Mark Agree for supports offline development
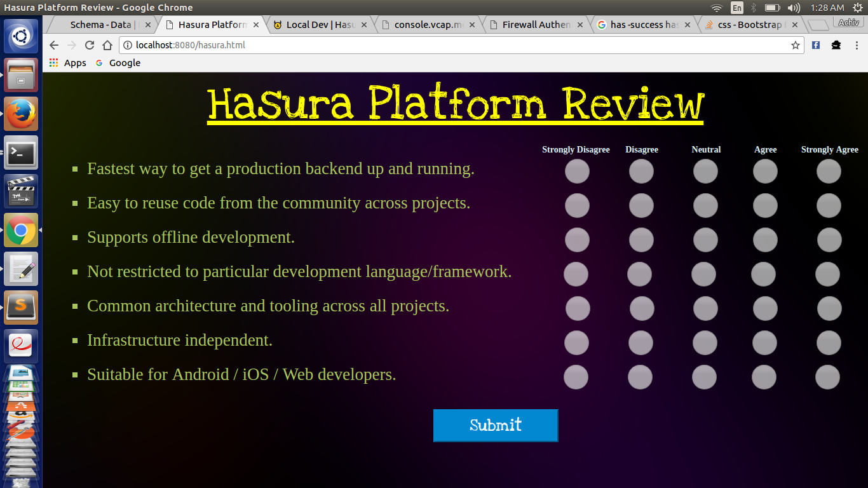Viewport: 868px width, 488px height. coord(765,240)
